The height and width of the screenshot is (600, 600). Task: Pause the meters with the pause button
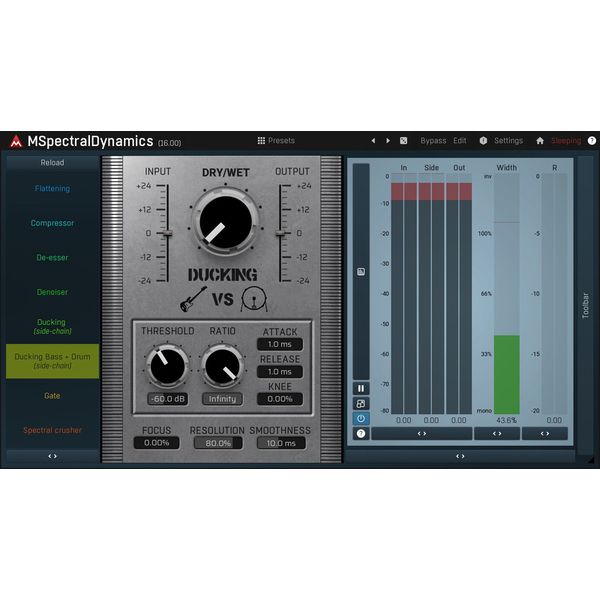coord(361,388)
